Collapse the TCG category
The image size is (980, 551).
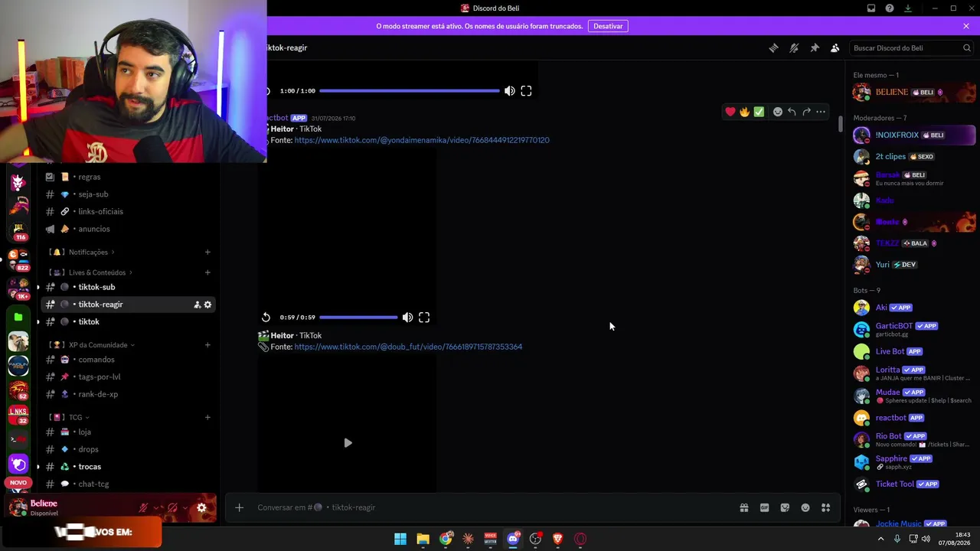tap(75, 417)
